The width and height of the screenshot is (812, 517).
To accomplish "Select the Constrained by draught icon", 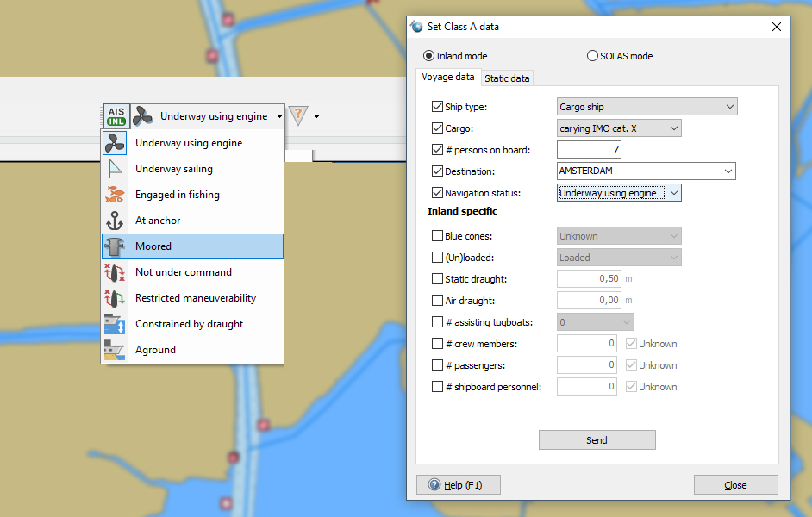I will 115,324.
